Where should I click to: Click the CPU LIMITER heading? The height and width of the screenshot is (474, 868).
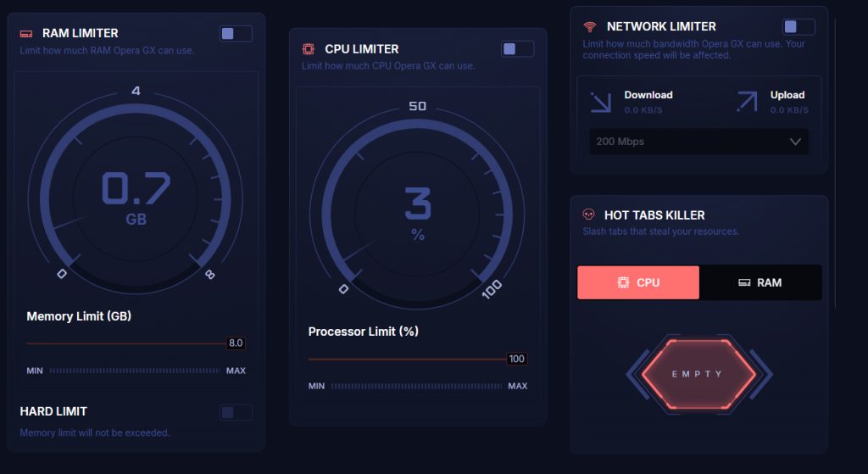coord(361,48)
